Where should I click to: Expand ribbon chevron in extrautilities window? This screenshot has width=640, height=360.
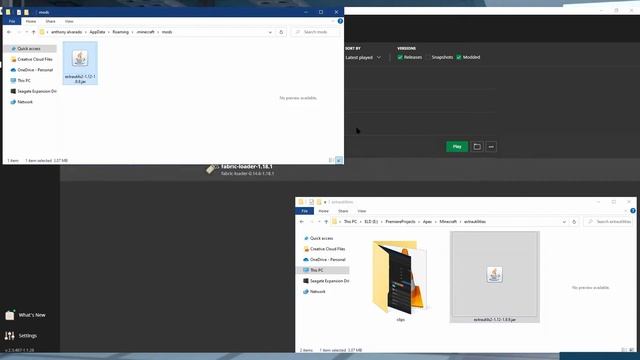click(626, 211)
